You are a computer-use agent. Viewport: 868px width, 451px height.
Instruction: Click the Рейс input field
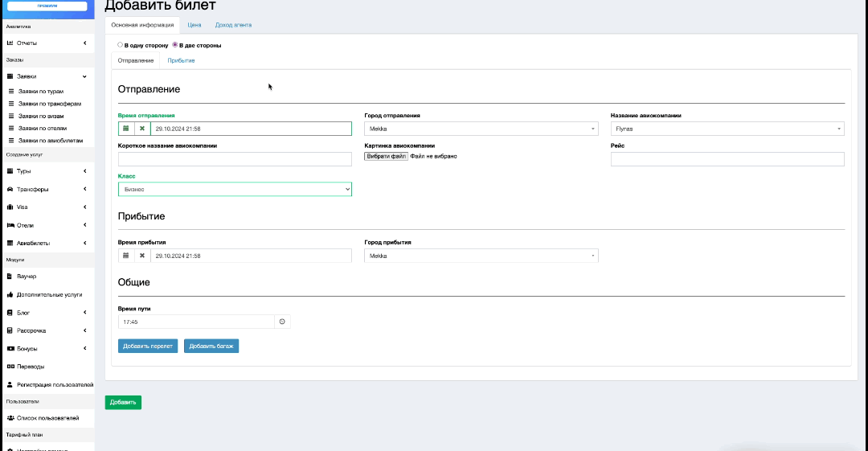coord(727,159)
